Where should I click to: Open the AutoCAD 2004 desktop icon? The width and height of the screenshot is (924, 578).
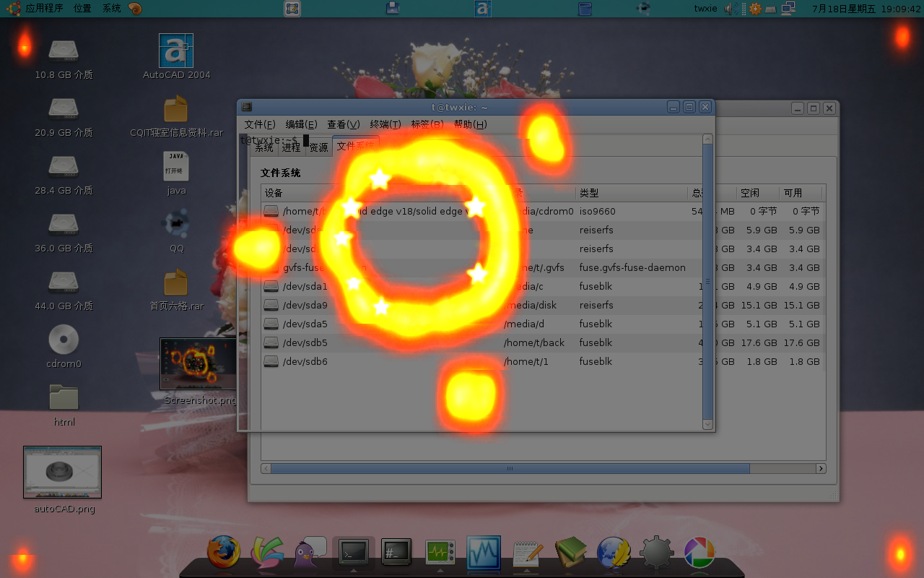click(x=176, y=51)
